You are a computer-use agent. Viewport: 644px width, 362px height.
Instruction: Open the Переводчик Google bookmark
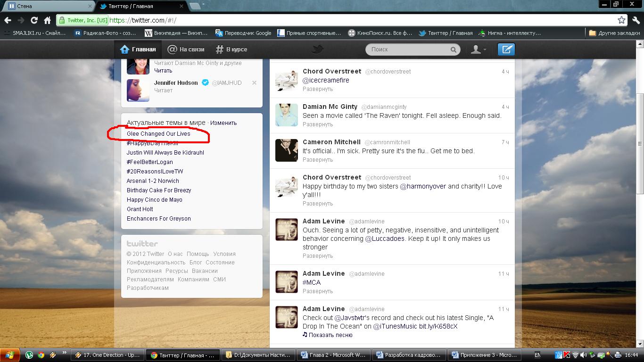pyautogui.click(x=243, y=33)
